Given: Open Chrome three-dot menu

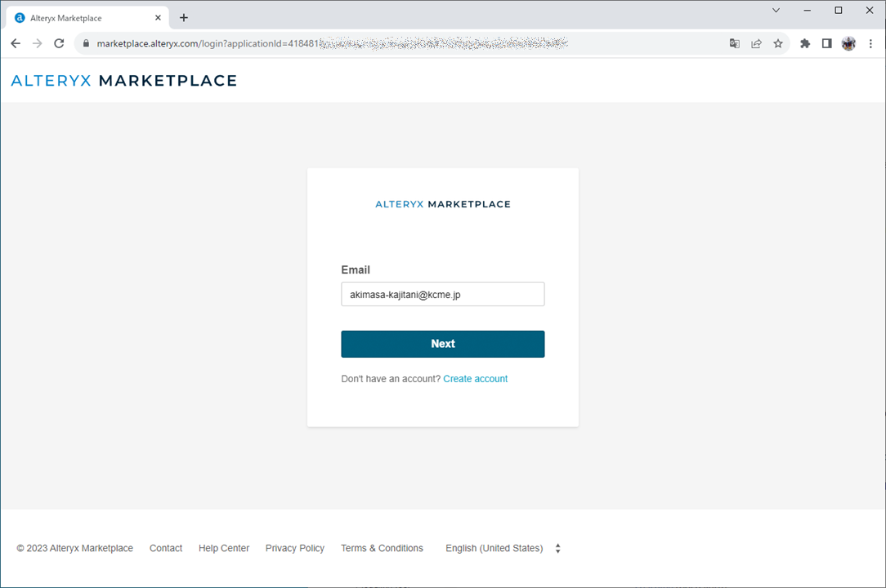Looking at the screenshot, I should [870, 43].
